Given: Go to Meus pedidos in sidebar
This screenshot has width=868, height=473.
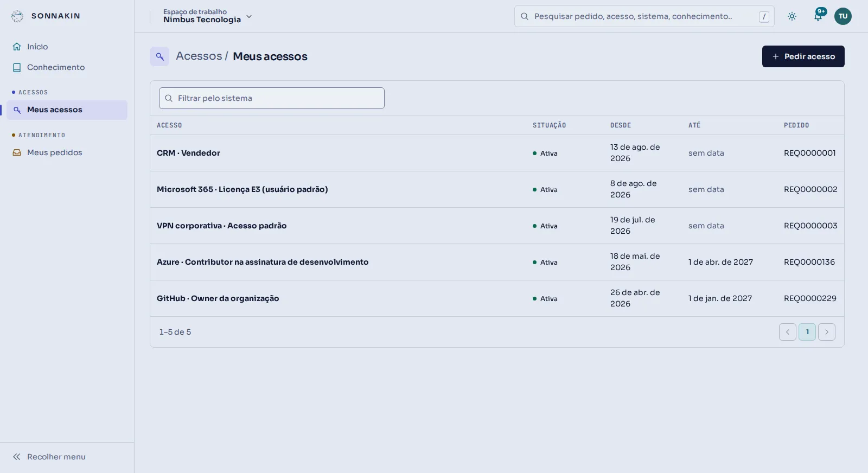Looking at the screenshot, I should (x=67, y=153).
